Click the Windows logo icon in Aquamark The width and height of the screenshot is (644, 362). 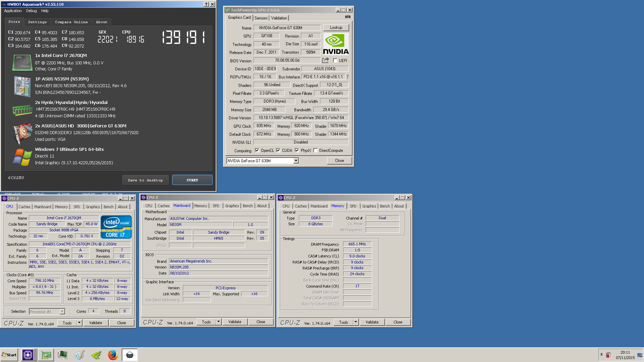[22, 157]
